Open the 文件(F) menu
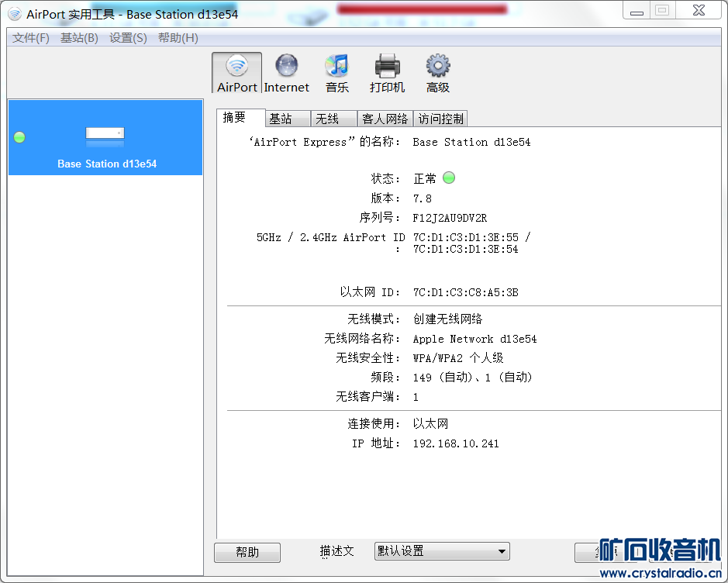 coord(29,37)
